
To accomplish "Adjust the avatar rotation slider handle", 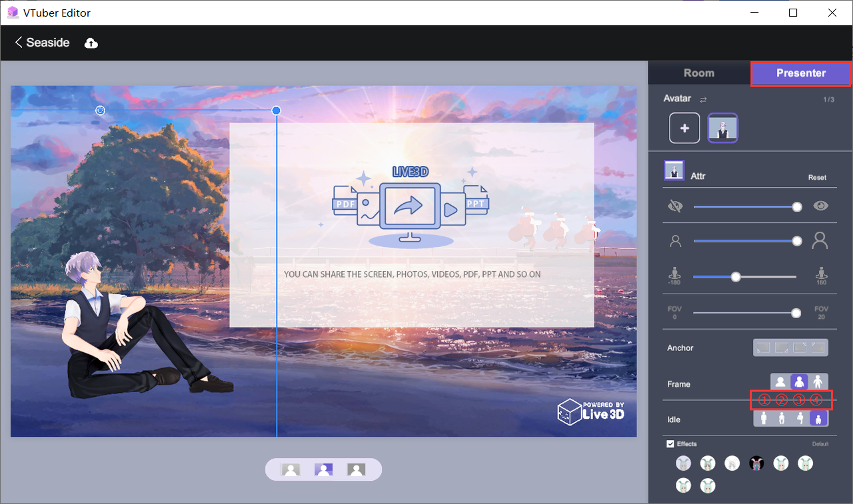I will pos(736,277).
